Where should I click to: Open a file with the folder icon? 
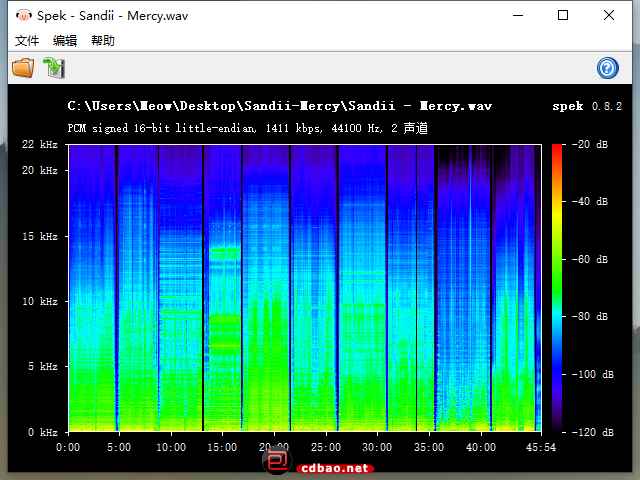[23, 68]
